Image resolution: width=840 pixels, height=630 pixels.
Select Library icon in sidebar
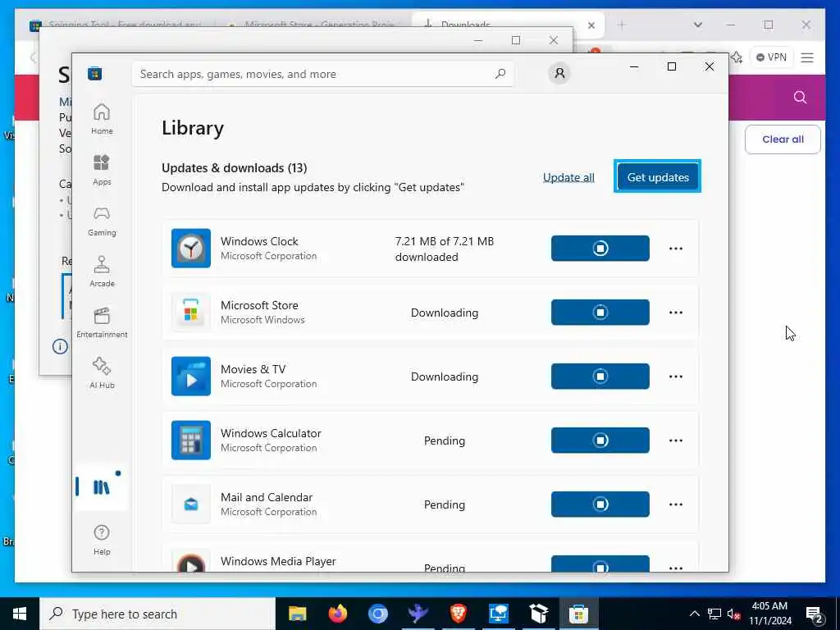[101, 487]
